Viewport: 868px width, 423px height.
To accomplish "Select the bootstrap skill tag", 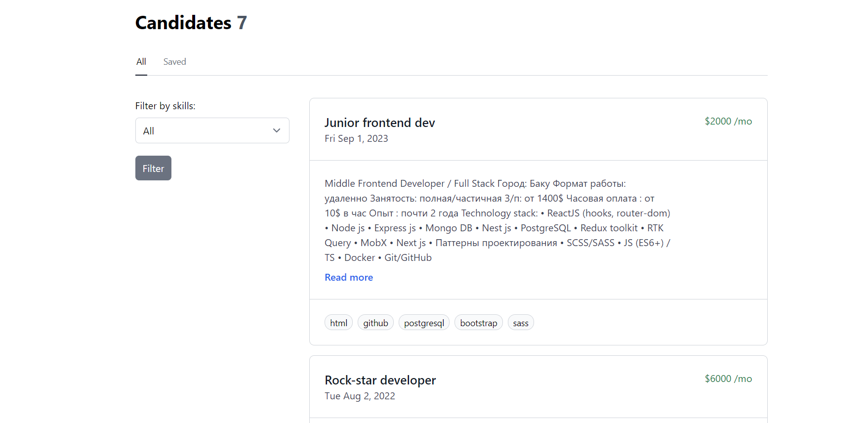I will [x=479, y=323].
